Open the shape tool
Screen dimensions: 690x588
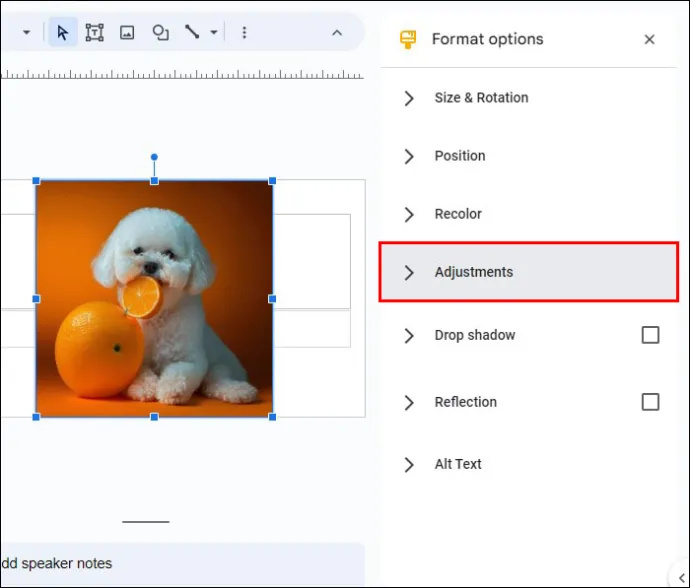coord(160,33)
